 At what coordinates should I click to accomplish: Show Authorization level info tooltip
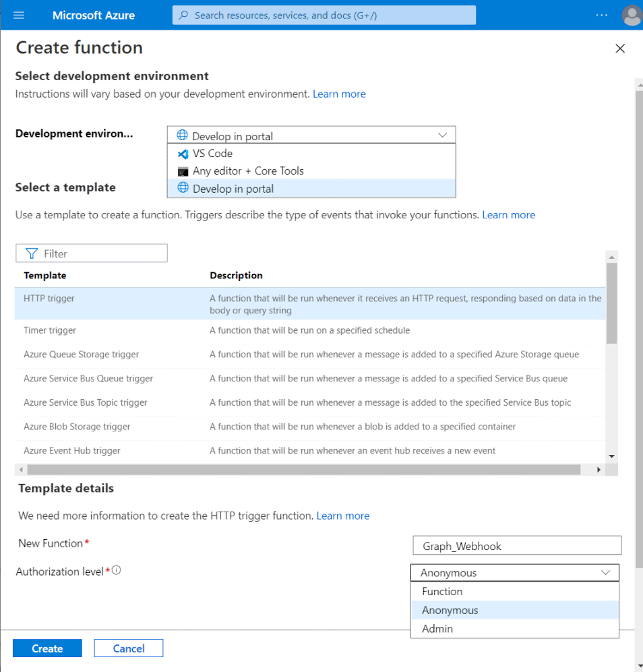tap(116, 570)
